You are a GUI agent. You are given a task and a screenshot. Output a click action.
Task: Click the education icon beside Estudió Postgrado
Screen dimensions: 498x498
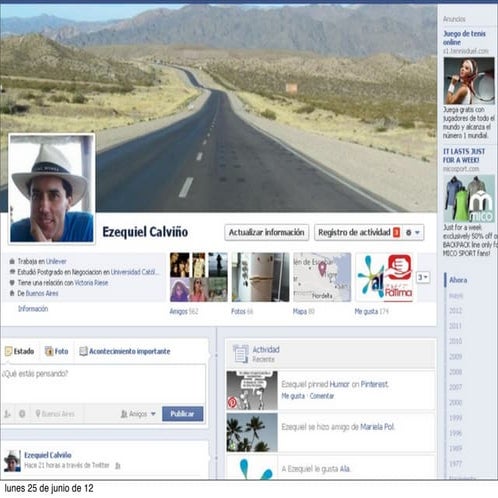(x=12, y=272)
